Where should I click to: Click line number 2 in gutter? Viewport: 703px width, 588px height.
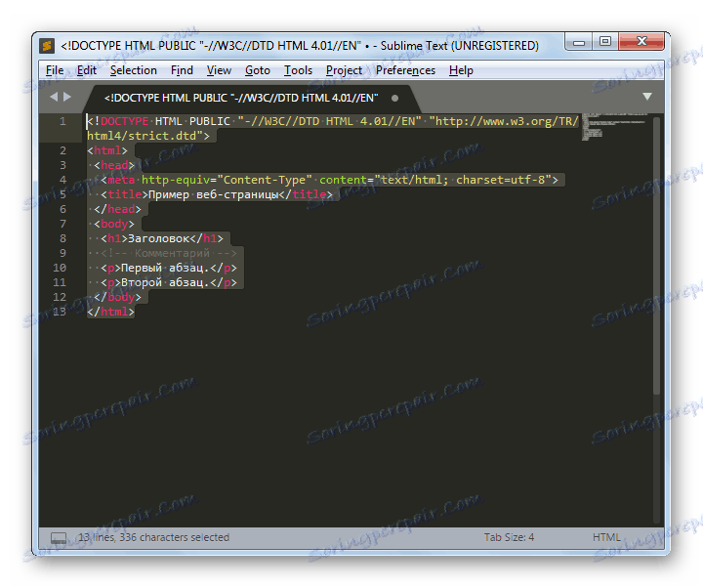point(62,150)
